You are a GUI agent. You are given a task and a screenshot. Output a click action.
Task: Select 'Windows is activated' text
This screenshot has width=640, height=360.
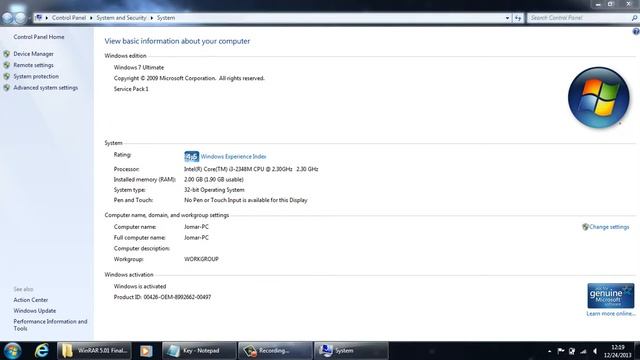(140, 287)
